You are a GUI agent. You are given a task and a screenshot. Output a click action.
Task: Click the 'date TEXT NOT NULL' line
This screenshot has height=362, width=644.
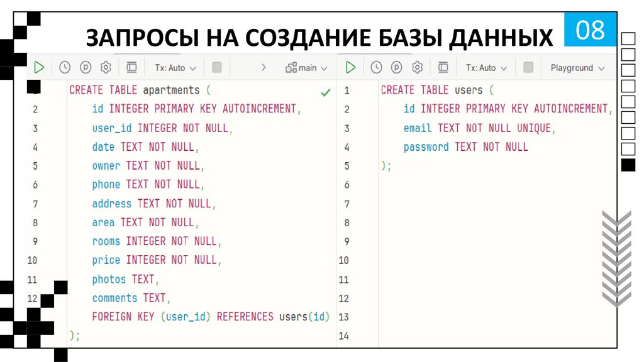click(145, 147)
